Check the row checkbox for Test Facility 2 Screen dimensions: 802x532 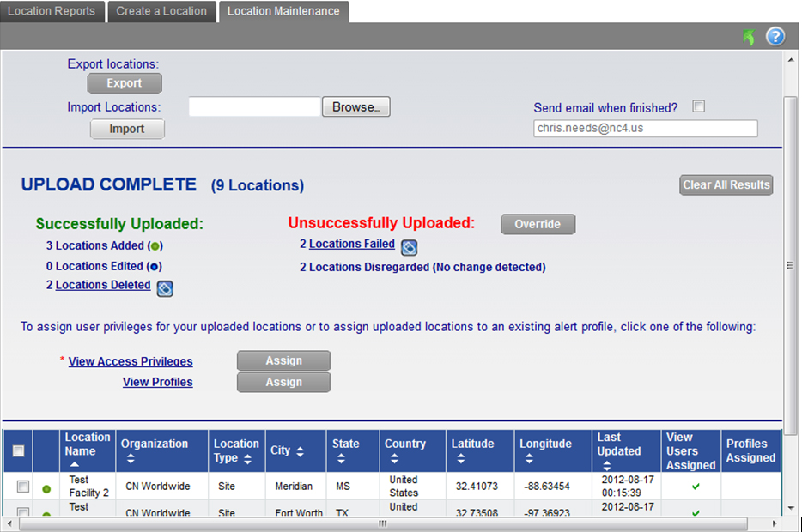(23, 487)
